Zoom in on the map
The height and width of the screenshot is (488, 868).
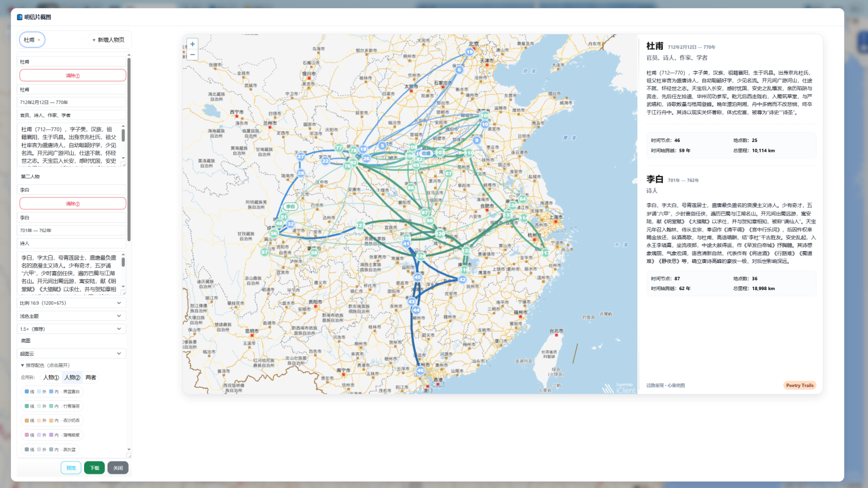point(192,44)
